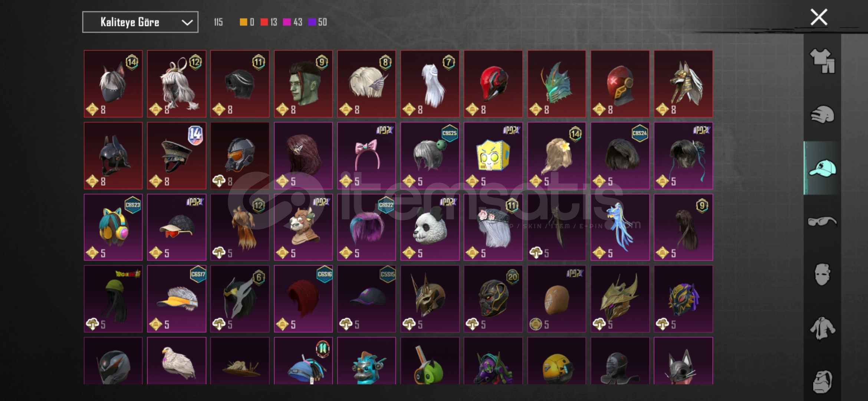Close the inventory with the X icon
Image resolution: width=868 pixels, height=401 pixels.
click(819, 17)
